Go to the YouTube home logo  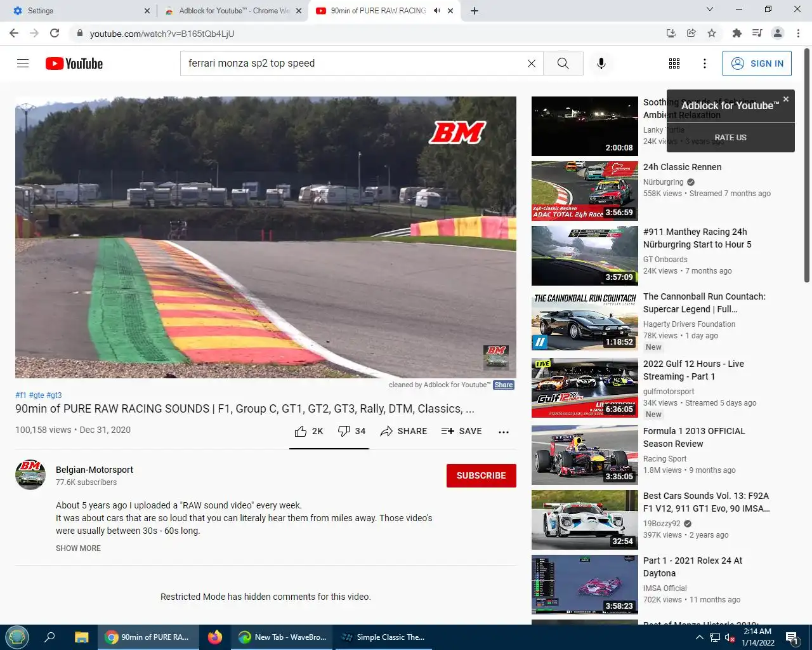pyautogui.click(x=74, y=63)
